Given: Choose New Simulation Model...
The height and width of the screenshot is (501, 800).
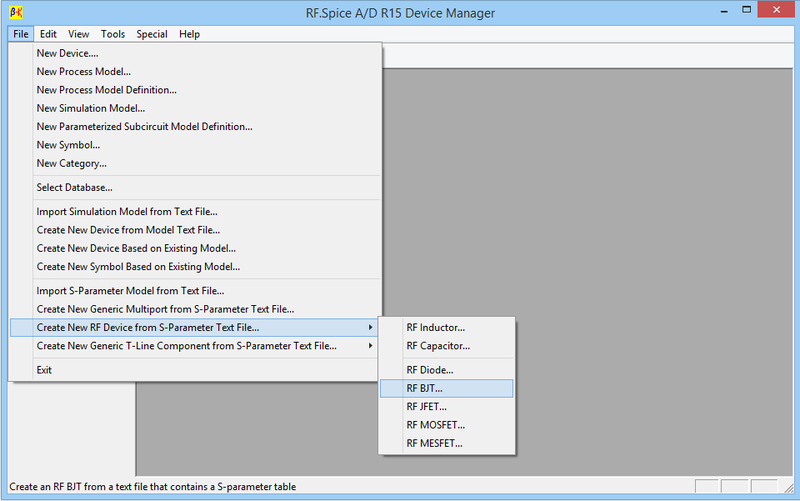Looking at the screenshot, I should [194, 108].
